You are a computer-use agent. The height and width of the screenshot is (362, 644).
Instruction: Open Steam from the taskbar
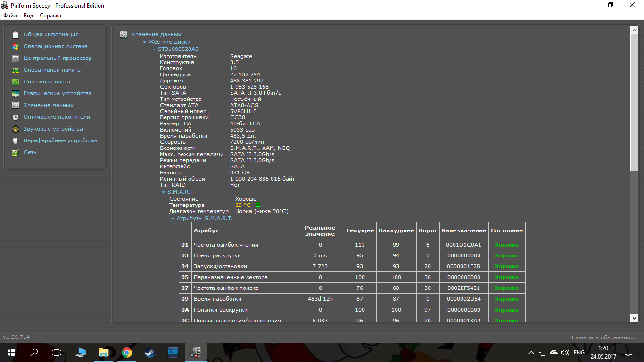point(149,352)
